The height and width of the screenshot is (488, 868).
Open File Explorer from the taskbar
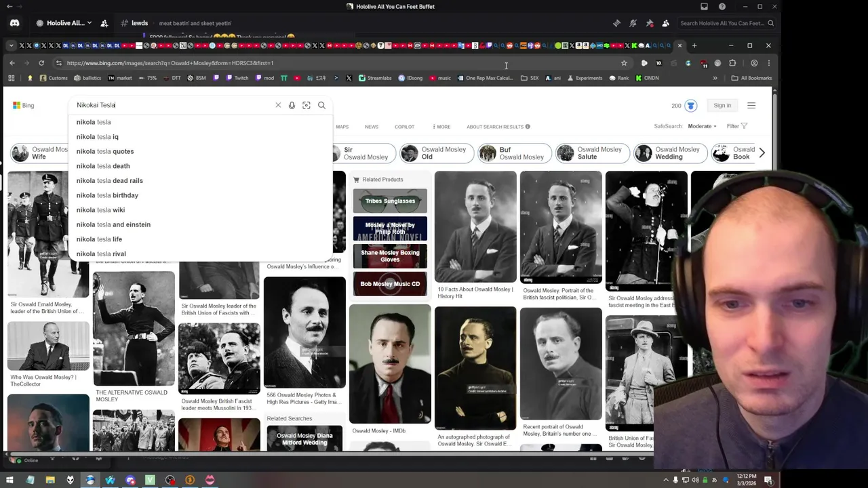[50, 480]
